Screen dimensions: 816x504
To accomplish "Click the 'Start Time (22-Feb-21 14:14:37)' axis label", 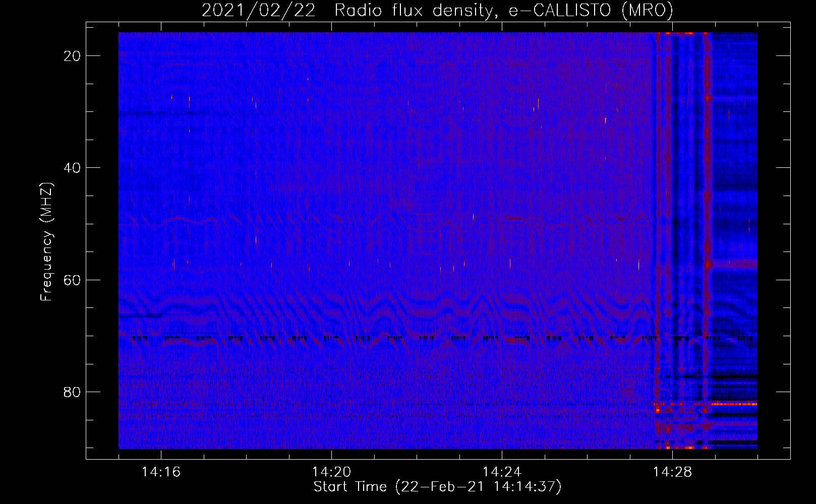I will [437, 487].
